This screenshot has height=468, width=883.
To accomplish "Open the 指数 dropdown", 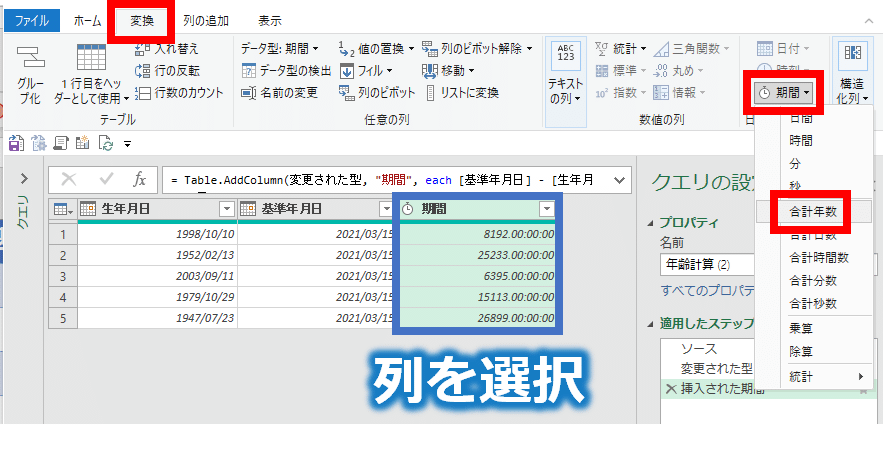I will click(621, 92).
